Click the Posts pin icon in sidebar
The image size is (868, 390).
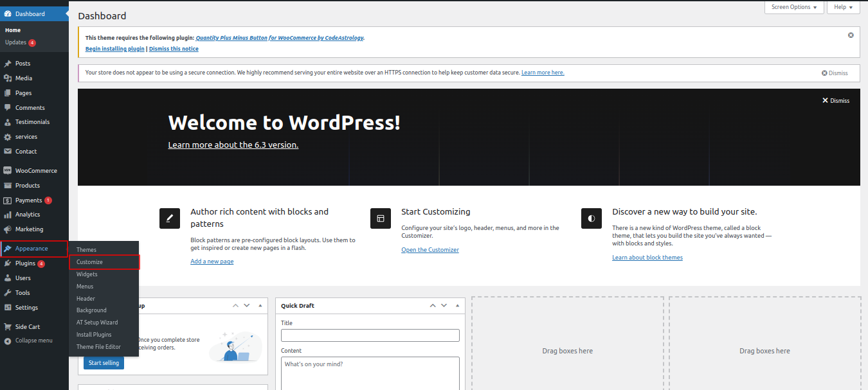point(8,64)
